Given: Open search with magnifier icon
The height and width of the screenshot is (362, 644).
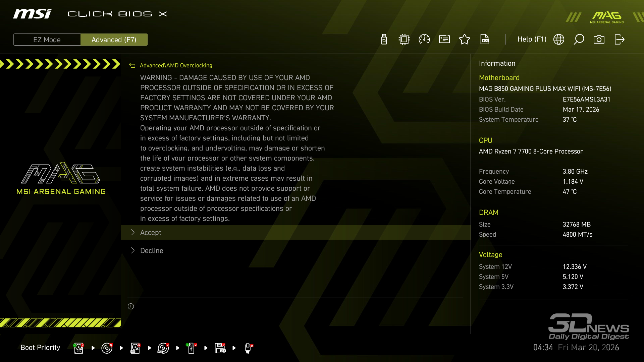Looking at the screenshot, I should [x=579, y=40].
